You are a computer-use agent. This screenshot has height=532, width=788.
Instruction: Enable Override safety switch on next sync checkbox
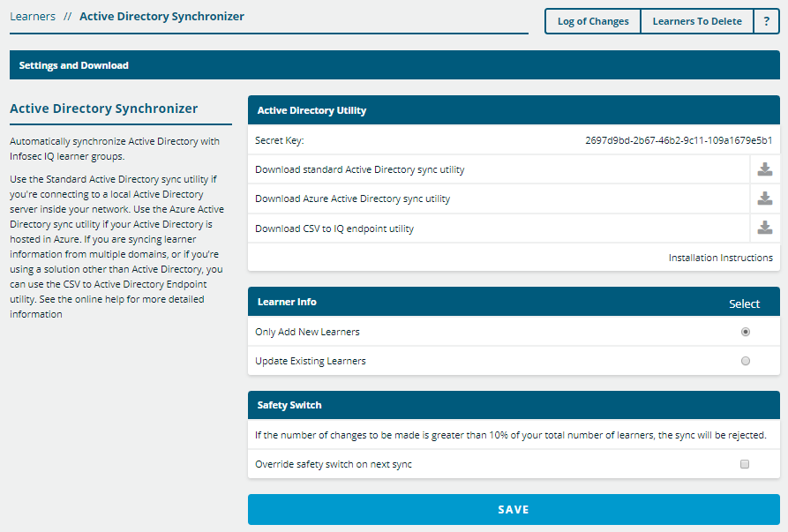[745, 464]
